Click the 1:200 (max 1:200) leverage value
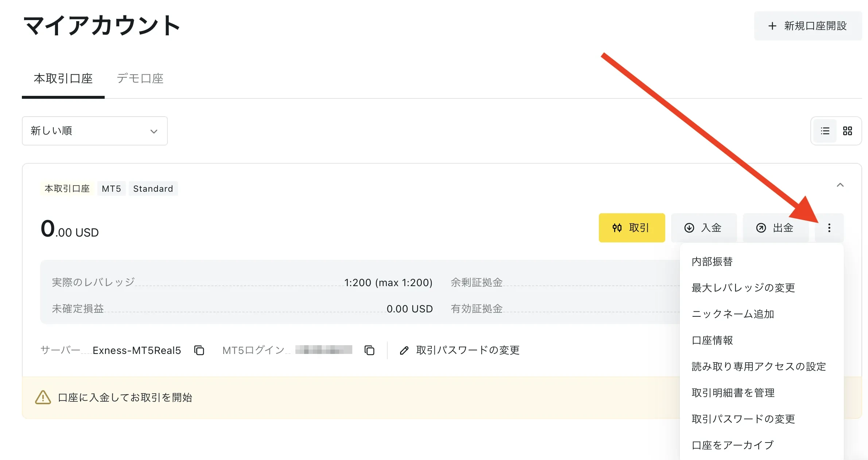The width and height of the screenshot is (868, 460). (388, 283)
